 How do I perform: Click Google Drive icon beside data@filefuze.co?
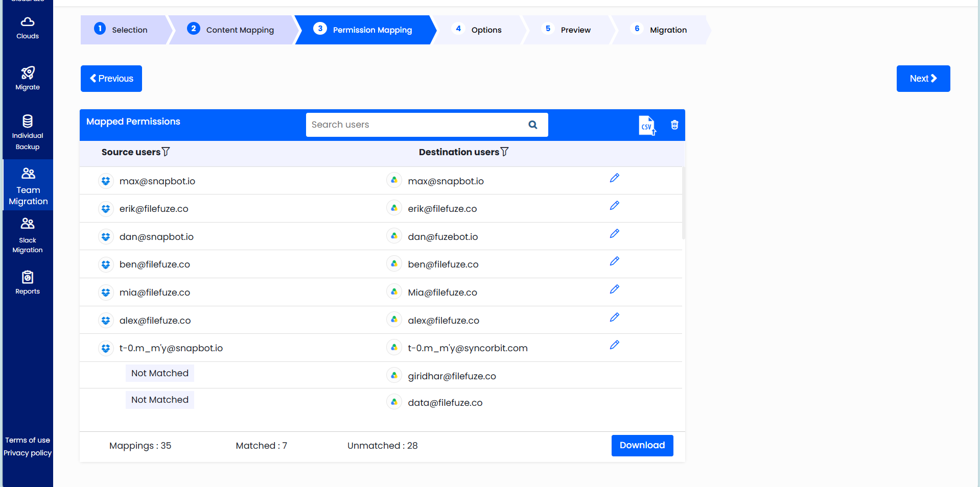click(394, 402)
